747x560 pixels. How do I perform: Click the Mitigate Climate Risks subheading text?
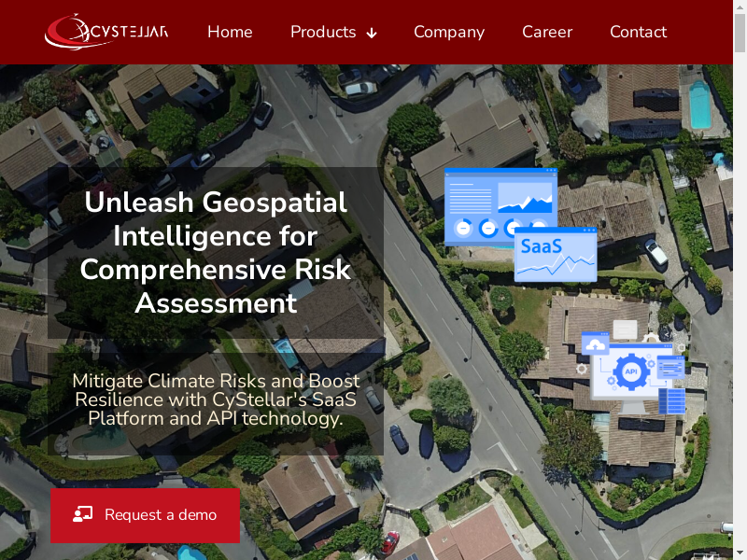pos(216,399)
